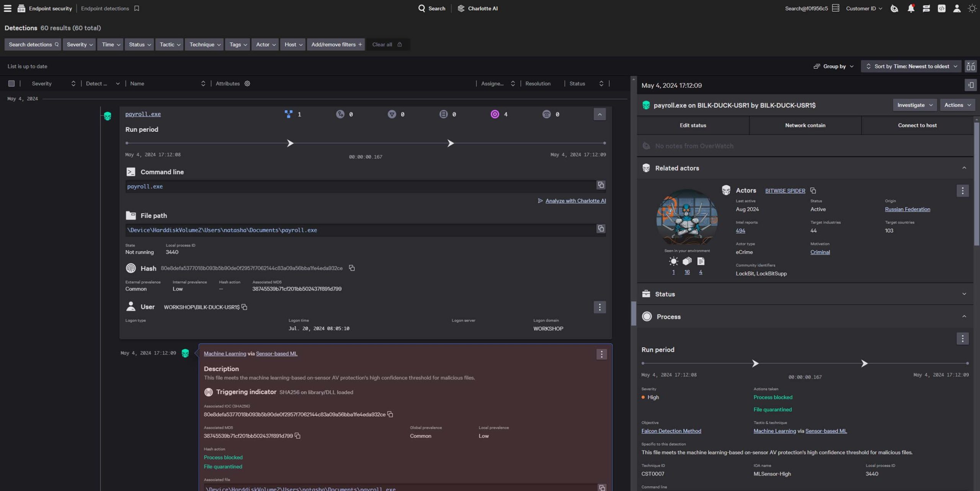Check the select all detections checkbox

[x=11, y=83]
